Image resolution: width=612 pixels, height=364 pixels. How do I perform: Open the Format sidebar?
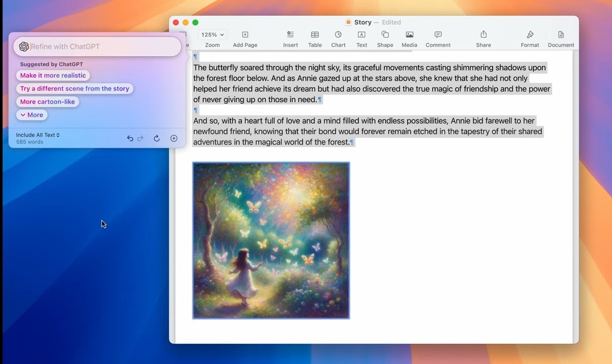tap(529, 38)
